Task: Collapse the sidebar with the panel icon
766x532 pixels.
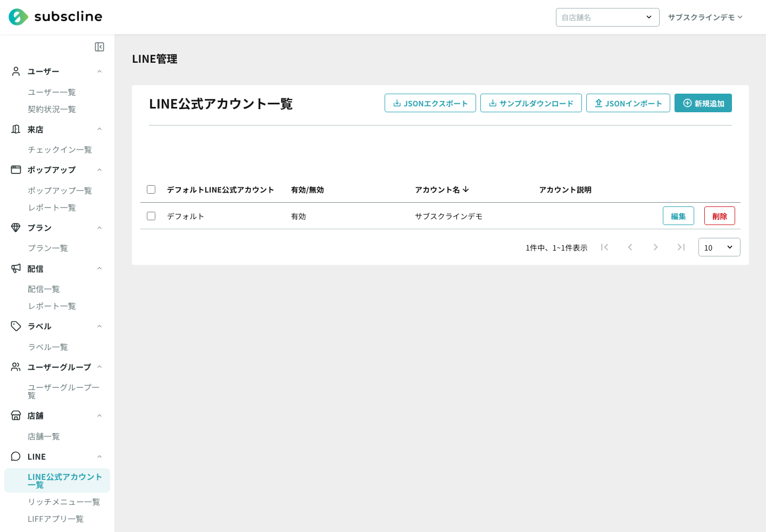Action: (x=99, y=47)
